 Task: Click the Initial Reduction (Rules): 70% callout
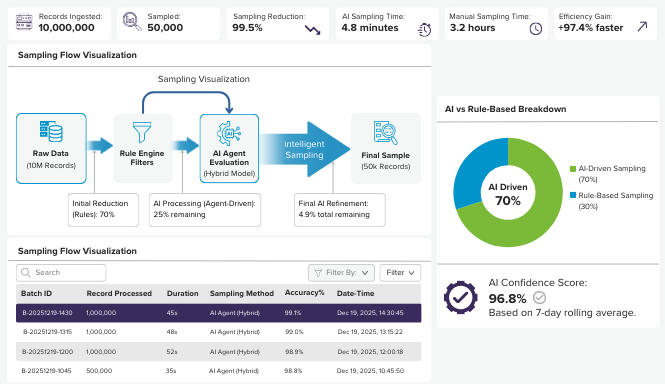coord(103,210)
